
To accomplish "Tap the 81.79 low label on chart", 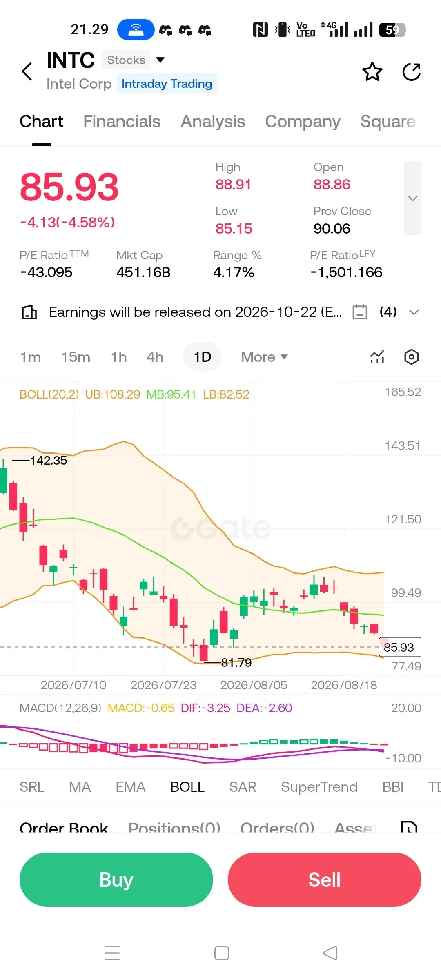I will click(236, 662).
